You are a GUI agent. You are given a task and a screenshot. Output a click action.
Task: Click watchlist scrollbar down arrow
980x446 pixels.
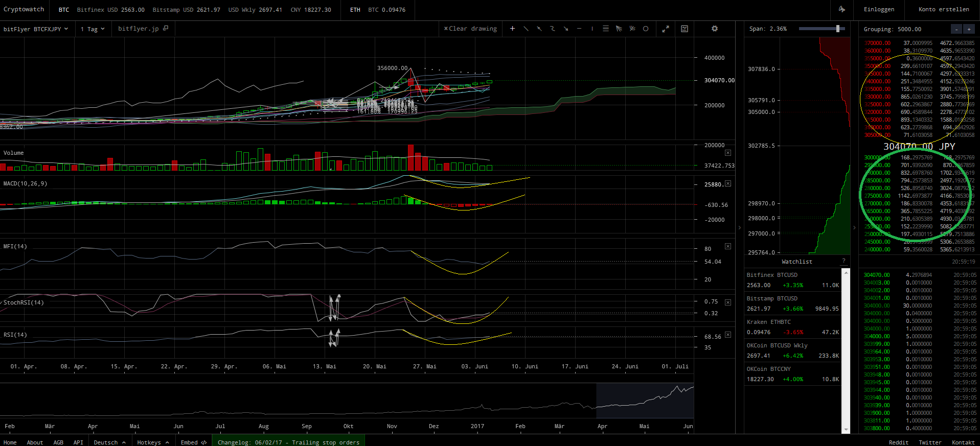(x=846, y=430)
